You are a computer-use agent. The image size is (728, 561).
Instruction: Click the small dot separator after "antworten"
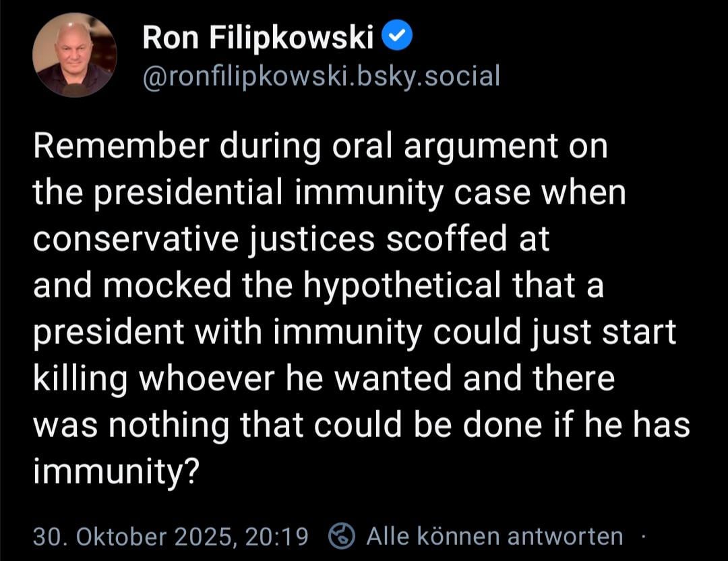point(643,537)
